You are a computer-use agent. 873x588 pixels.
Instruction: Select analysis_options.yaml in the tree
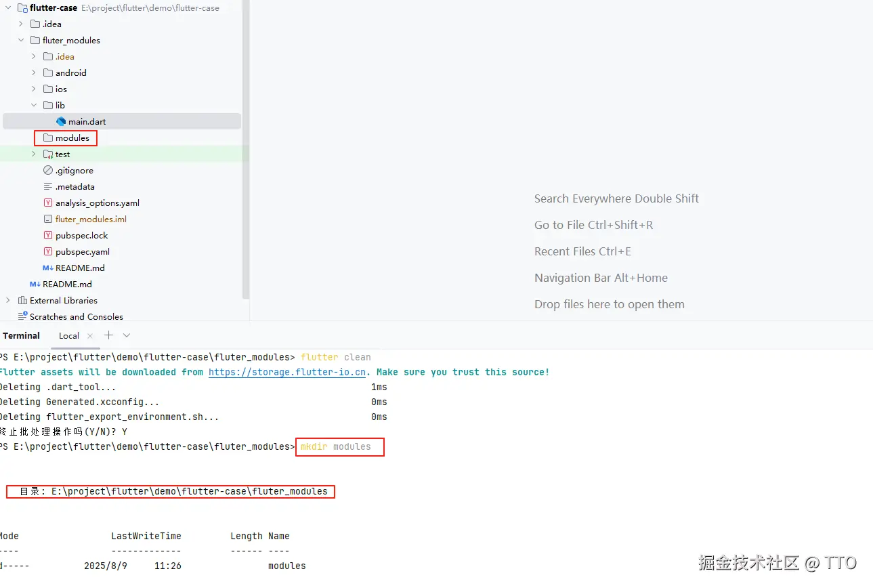98,203
